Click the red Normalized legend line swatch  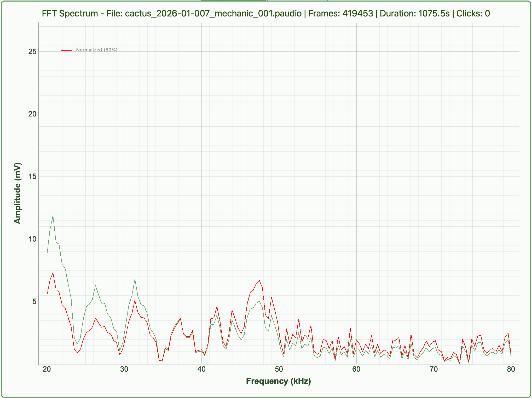point(66,50)
